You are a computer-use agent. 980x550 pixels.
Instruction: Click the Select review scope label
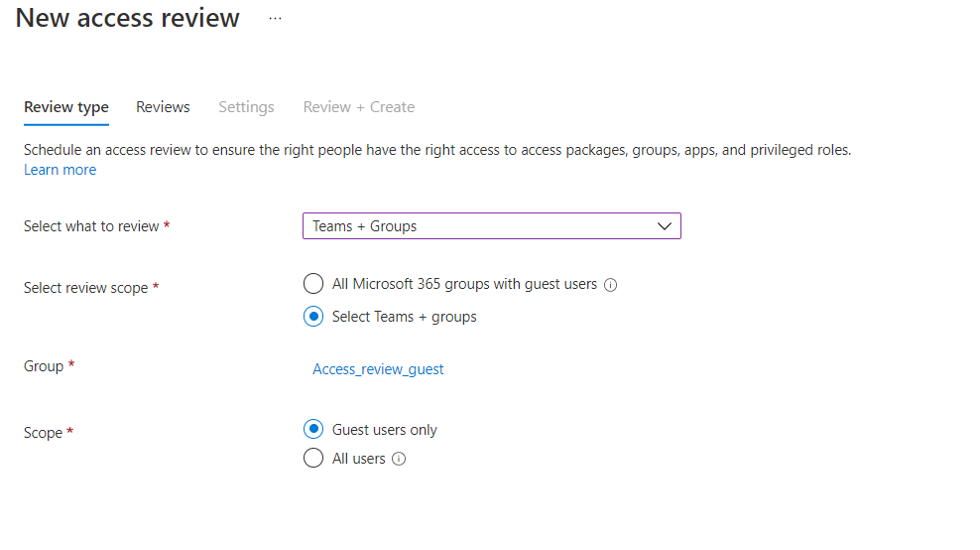[85, 288]
